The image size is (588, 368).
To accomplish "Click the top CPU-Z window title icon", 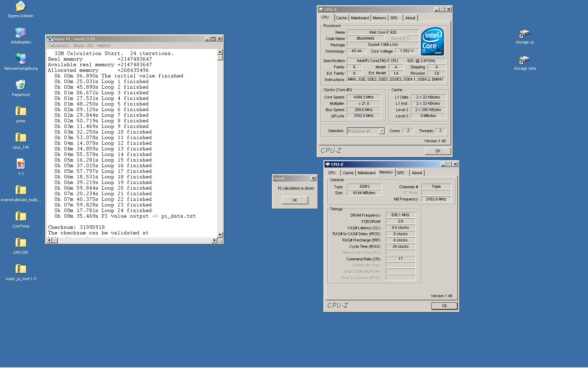I will pyautogui.click(x=321, y=9).
